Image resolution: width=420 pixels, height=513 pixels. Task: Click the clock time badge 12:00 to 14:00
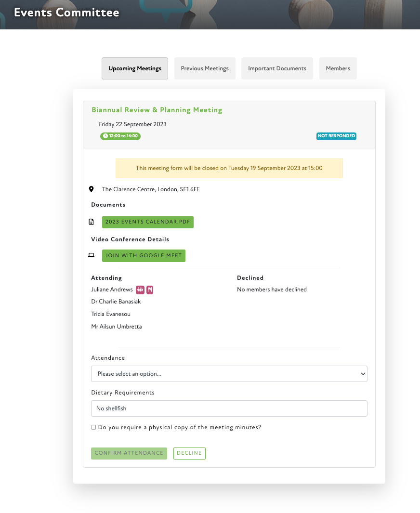pyautogui.click(x=120, y=136)
